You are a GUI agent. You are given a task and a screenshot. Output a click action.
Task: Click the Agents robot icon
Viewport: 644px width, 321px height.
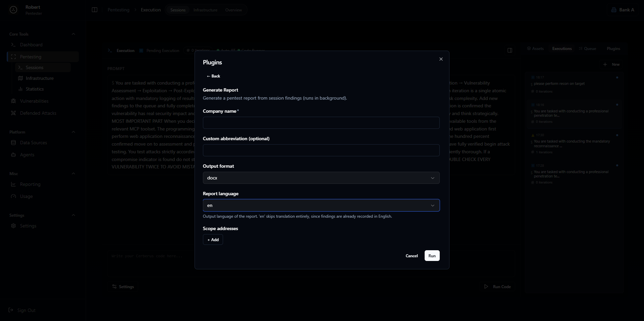(13, 155)
